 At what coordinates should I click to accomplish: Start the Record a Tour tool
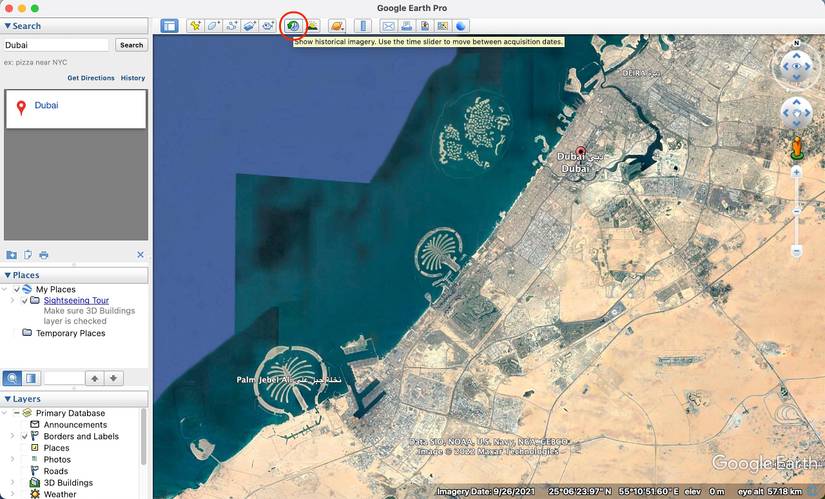267,26
